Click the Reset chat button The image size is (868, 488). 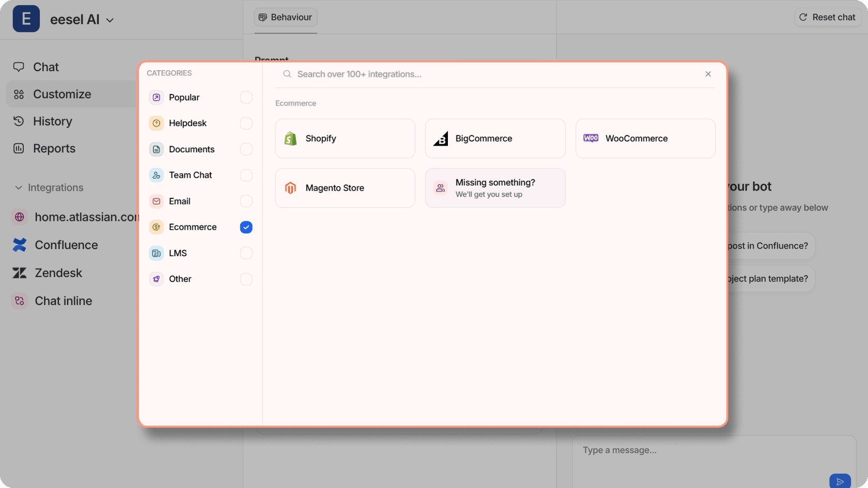(x=828, y=17)
